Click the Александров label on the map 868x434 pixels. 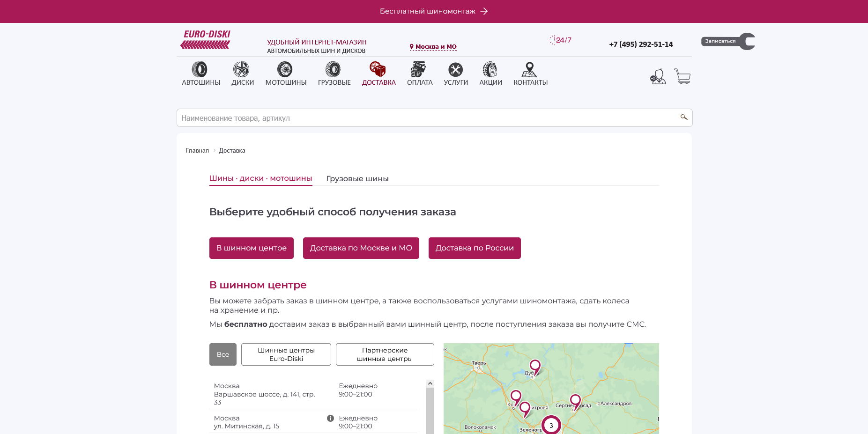616,404
